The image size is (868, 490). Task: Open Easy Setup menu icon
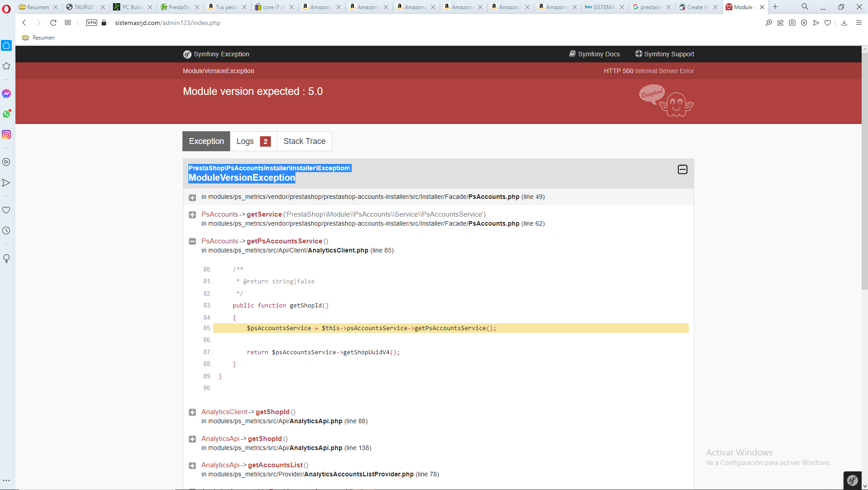click(859, 23)
